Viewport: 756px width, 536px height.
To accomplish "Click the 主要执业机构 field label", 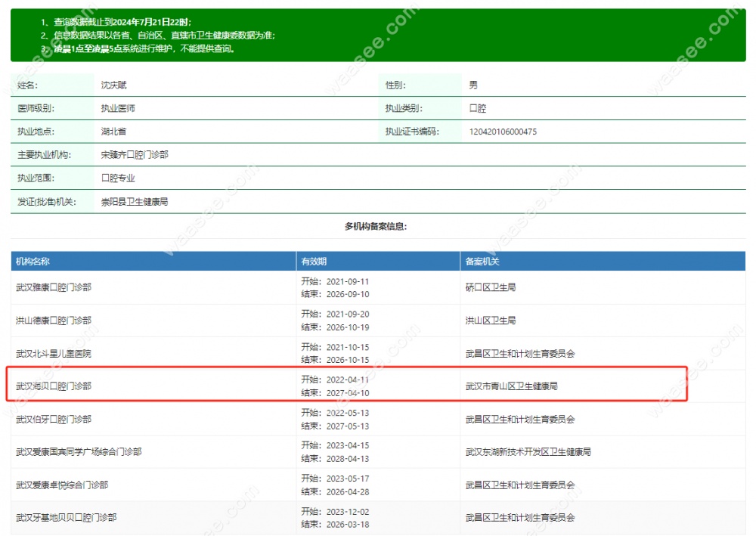I will [44, 155].
